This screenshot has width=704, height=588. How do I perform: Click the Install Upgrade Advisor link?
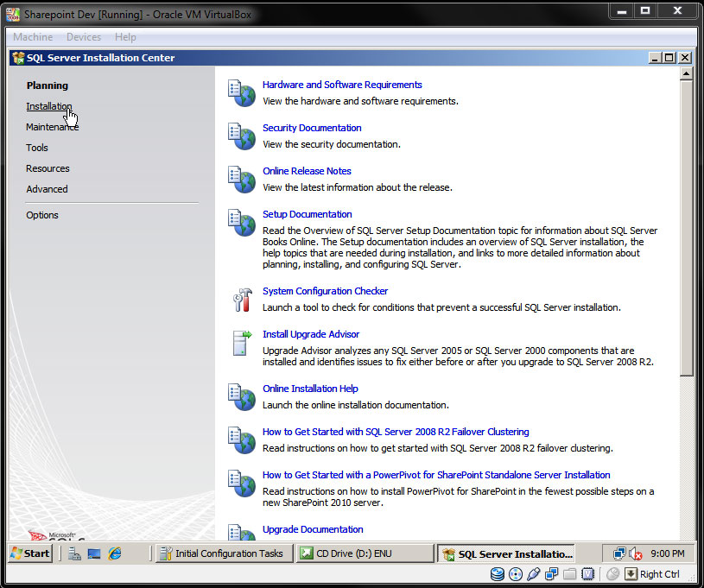311,334
